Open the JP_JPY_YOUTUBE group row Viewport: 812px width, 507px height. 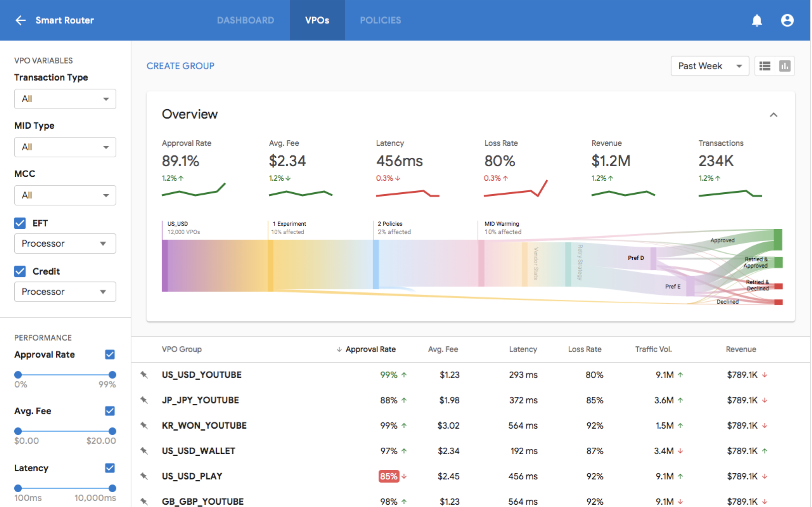point(200,400)
